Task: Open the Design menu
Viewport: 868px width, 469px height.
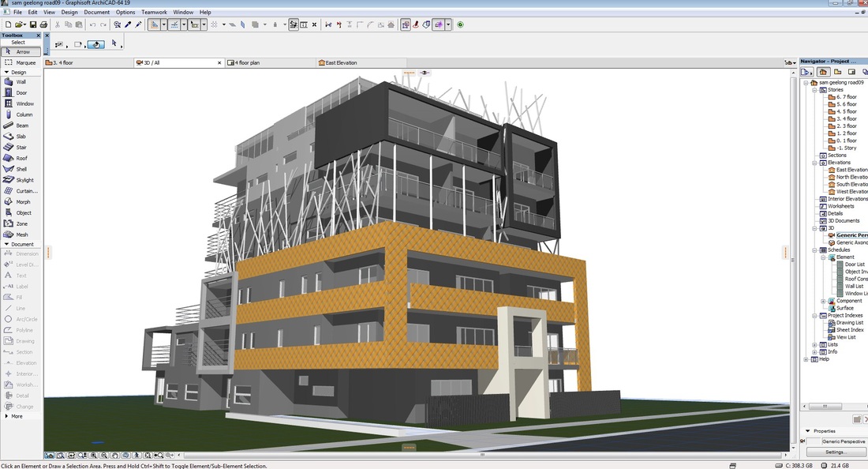Action: click(69, 12)
